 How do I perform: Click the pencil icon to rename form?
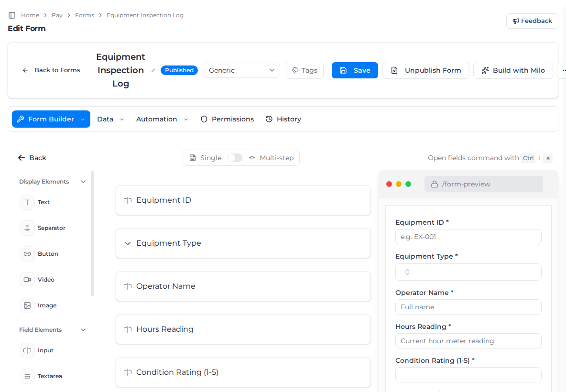pyautogui.click(x=153, y=70)
